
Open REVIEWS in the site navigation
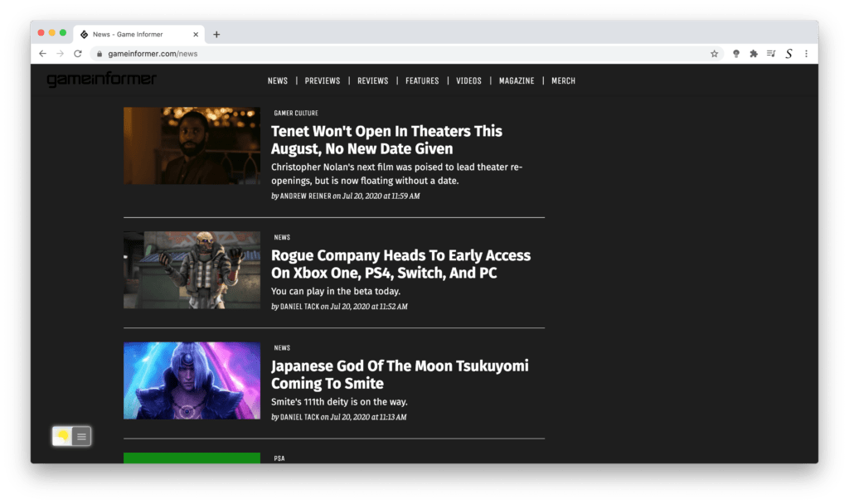372,80
